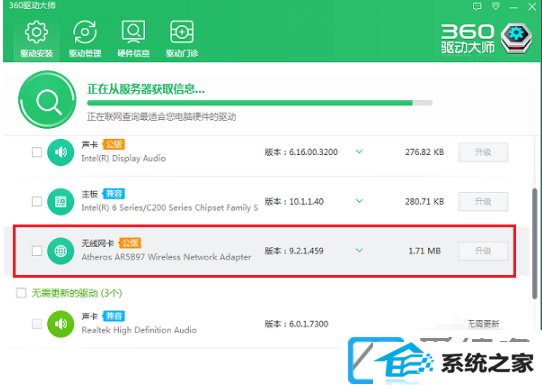Click the wireless network globe icon
This screenshot has width=542, height=390.
tap(60, 251)
